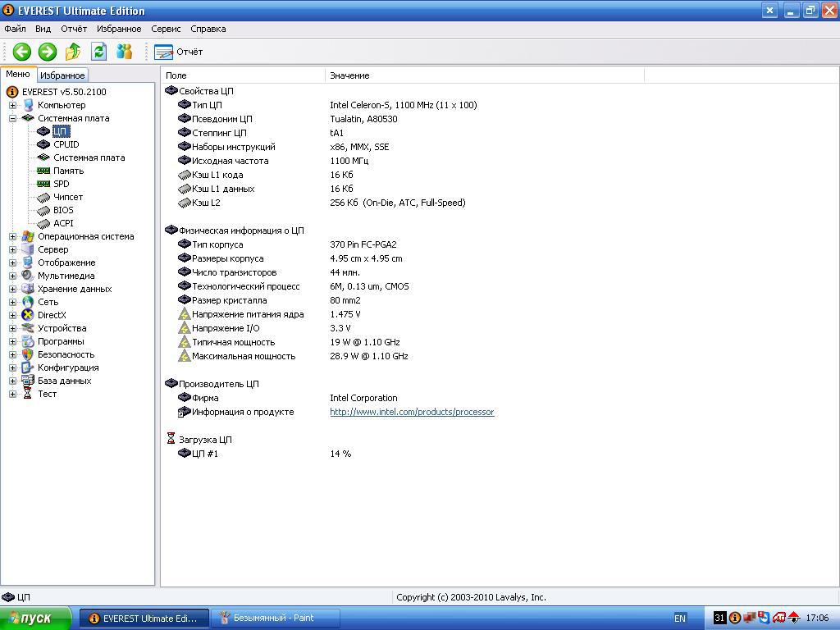The image size is (840, 630).
Task: Switch to the Избранное sidebar tab
Action: (62, 75)
